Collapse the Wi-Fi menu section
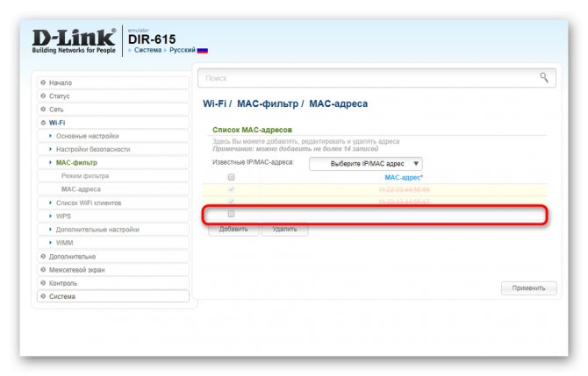The height and width of the screenshot is (376, 588). click(x=113, y=123)
